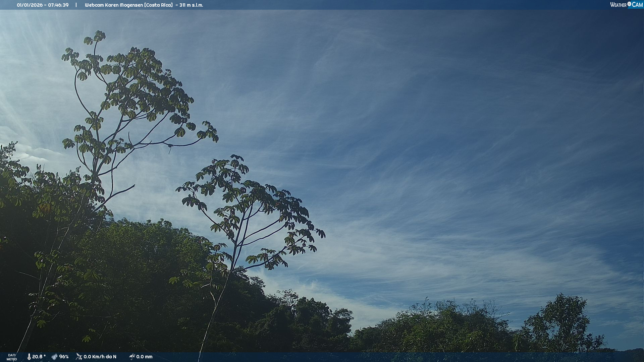Click the wind vane icon
The image size is (644, 362).
[79, 357]
